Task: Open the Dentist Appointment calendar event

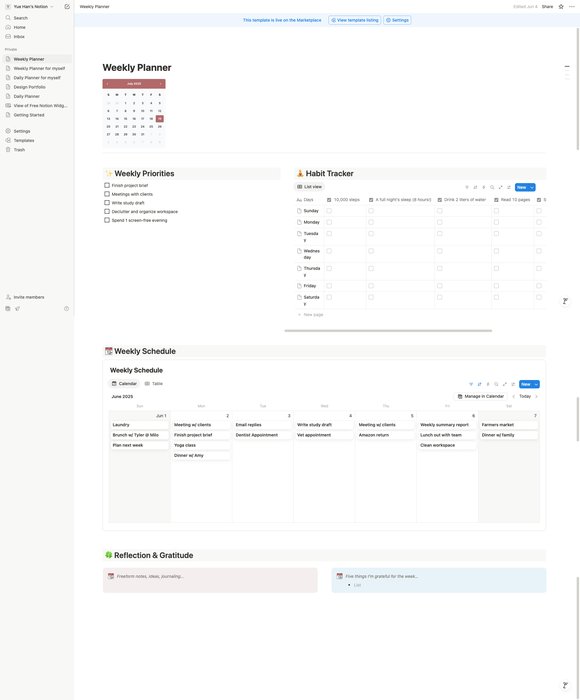Action: tap(263, 435)
